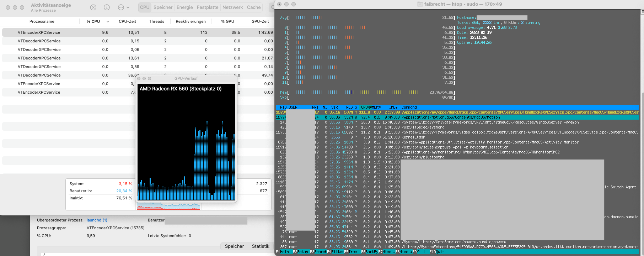Select the Motion.app process row in htop
The height and width of the screenshot is (256, 644).
tap(451, 117)
